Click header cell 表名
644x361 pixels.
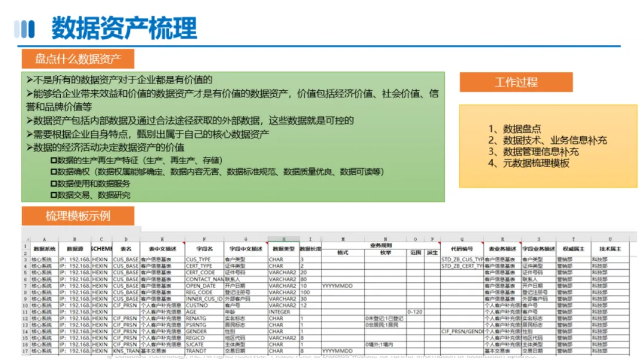(x=126, y=249)
